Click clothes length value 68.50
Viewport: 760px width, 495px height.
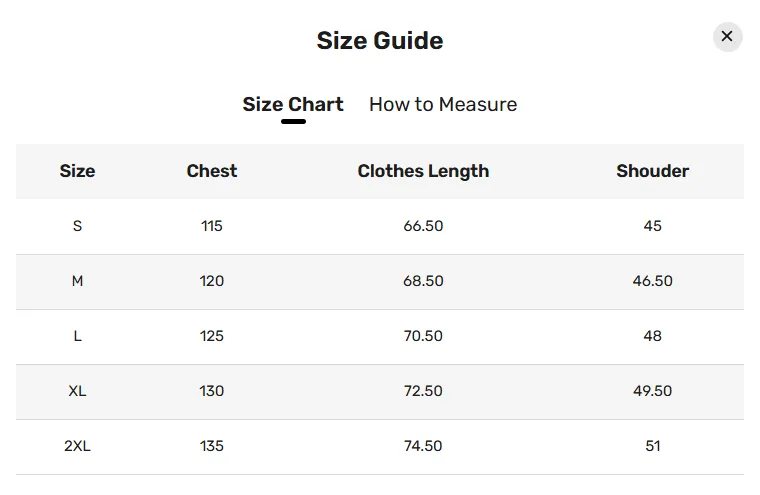(423, 281)
